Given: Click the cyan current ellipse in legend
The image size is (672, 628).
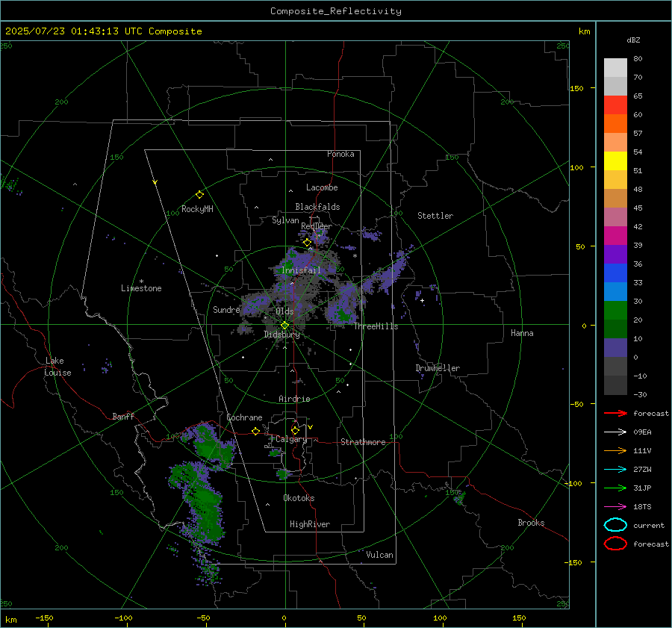Looking at the screenshot, I should tap(615, 525).
